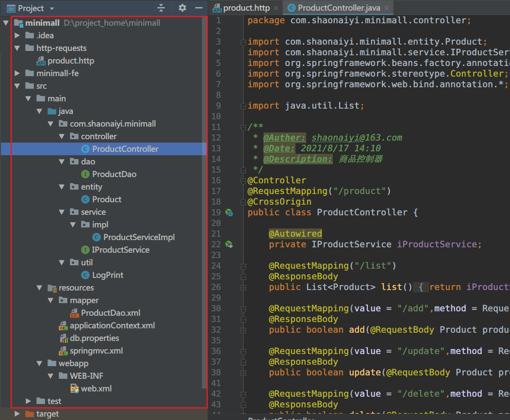Screen dimensions: 510x420
Task: Click the @Autowired annotation text
Action: coord(296,234)
